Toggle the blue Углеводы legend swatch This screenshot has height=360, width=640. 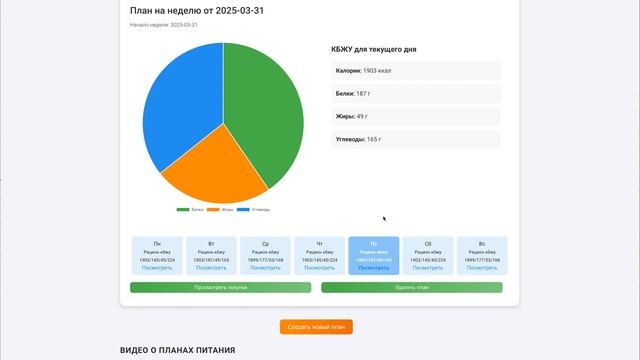click(x=243, y=209)
